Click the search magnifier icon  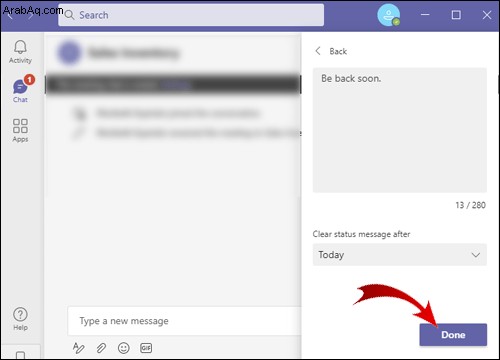(x=69, y=15)
